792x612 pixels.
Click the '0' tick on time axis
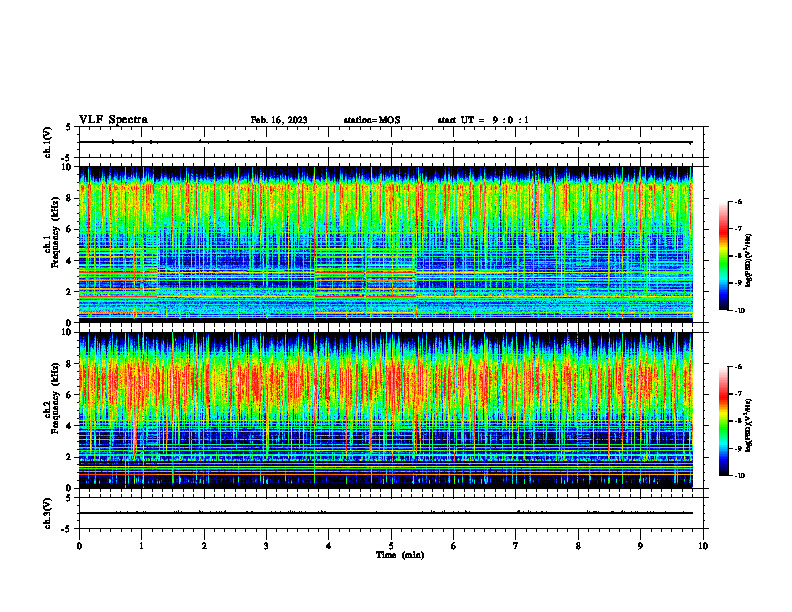tap(79, 546)
